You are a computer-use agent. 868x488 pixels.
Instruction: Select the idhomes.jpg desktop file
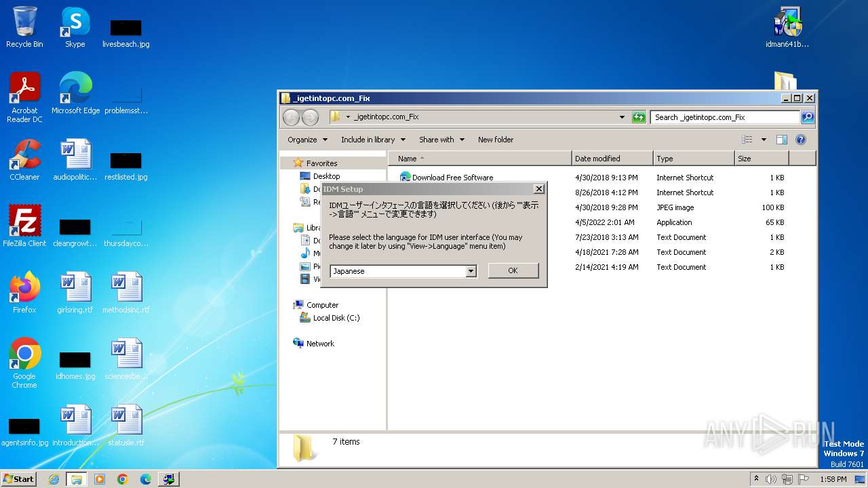(x=75, y=365)
